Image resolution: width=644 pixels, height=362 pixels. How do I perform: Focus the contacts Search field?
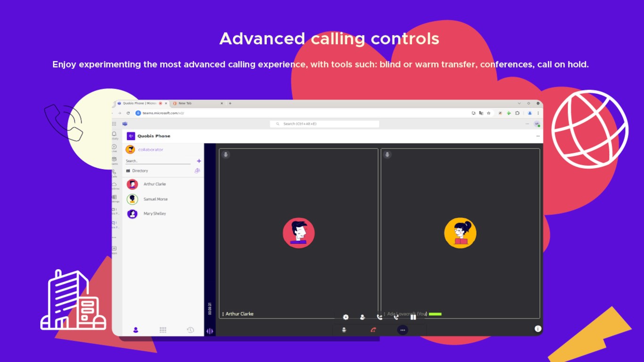pos(158,161)
